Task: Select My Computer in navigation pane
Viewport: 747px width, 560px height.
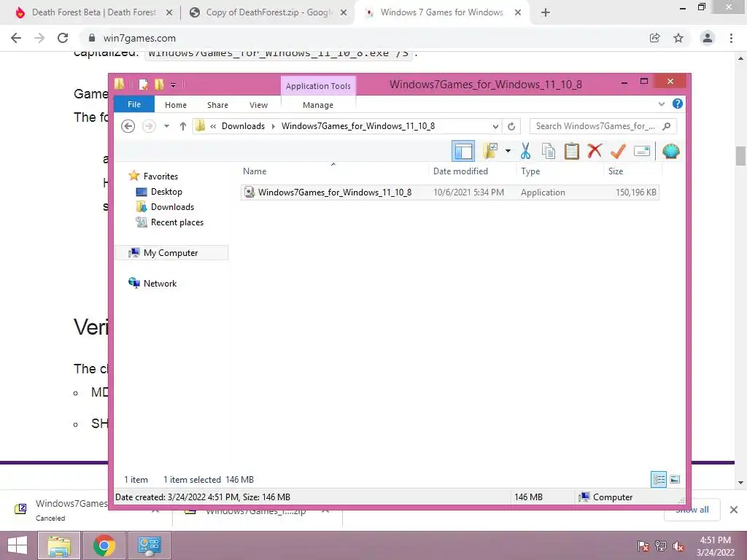Action: pyautogui.click(x=171, y=253)
